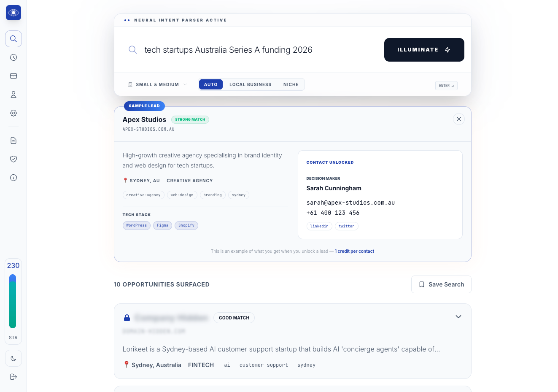558x392 pixels.
Task: Click the Enter key hint button
Action: coord(446,86)
